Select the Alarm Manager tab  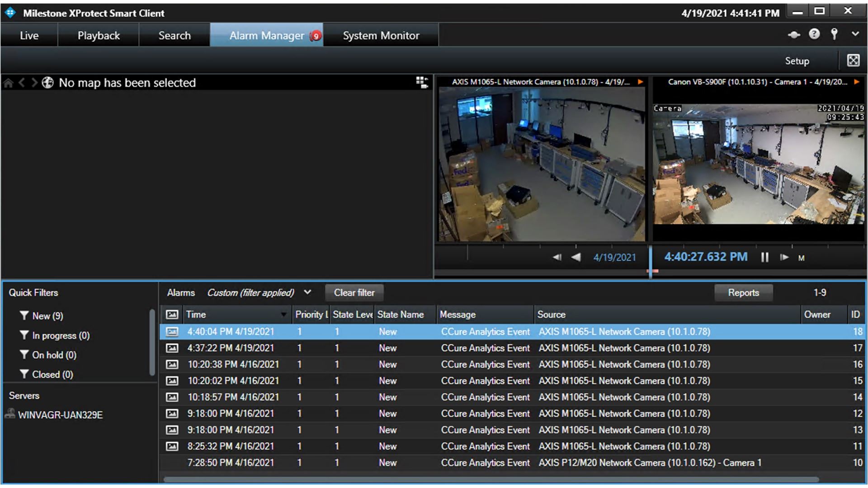[x=267, y=35]
